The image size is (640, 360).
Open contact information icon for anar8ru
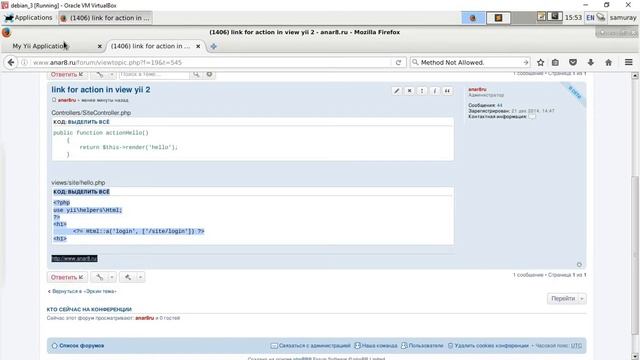pyautogui.click(x=532, y=117)
